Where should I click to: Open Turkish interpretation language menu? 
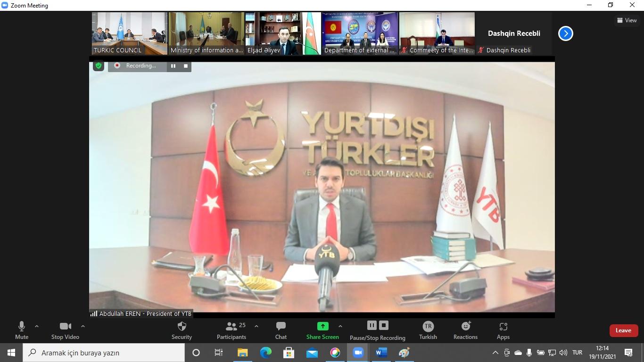pyautogui.click(x=428, y=330)
